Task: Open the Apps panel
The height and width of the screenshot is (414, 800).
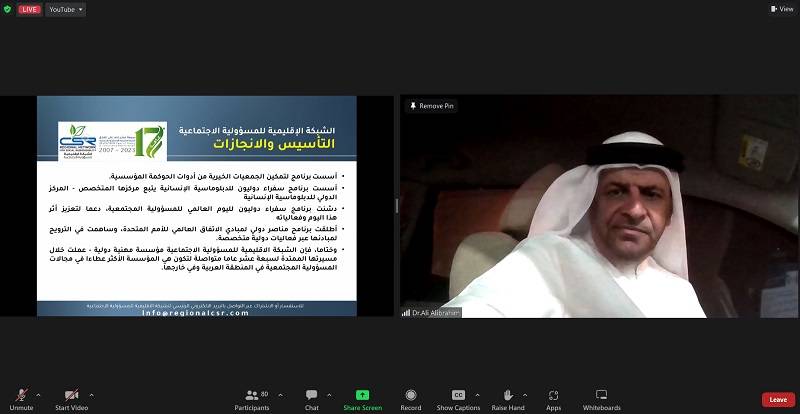Action: coord(553,395)
